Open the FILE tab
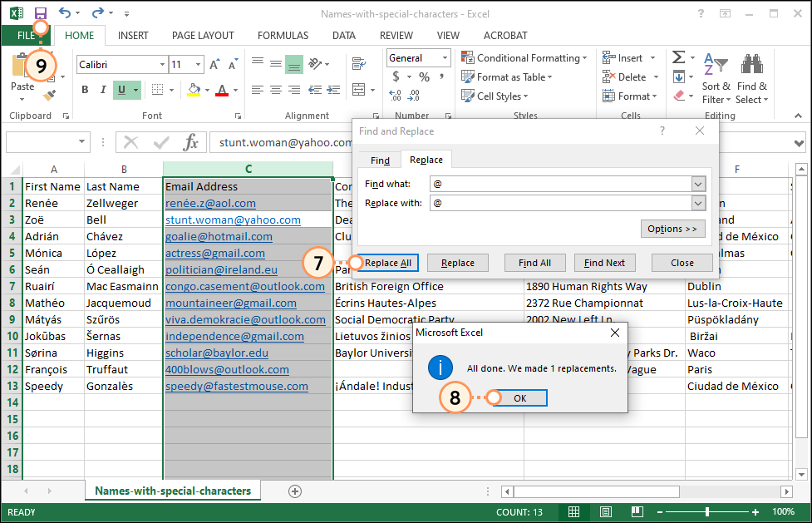Screen dimensions: 812x523 (26, 35)
